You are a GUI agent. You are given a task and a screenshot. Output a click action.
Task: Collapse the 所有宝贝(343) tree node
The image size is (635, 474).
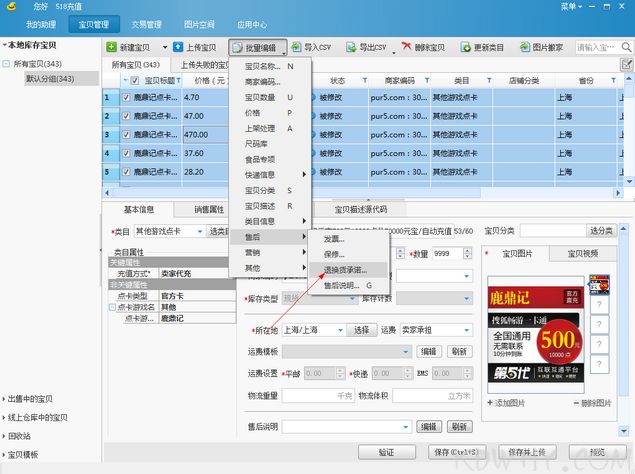(8, 64)
